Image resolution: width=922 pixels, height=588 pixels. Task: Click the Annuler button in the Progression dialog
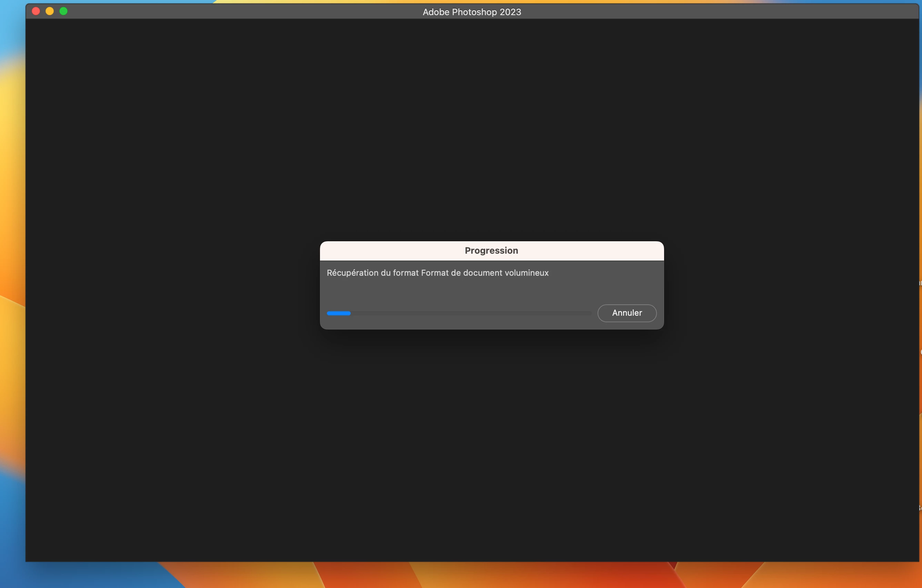[627, 313]
